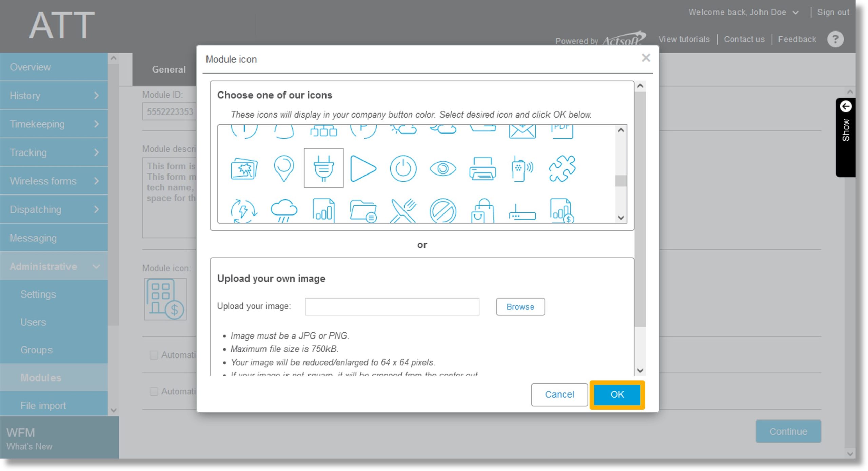Click the current module icon thumbnail
The height and width of the screenshot is (471, 868).
coord(165,299)
